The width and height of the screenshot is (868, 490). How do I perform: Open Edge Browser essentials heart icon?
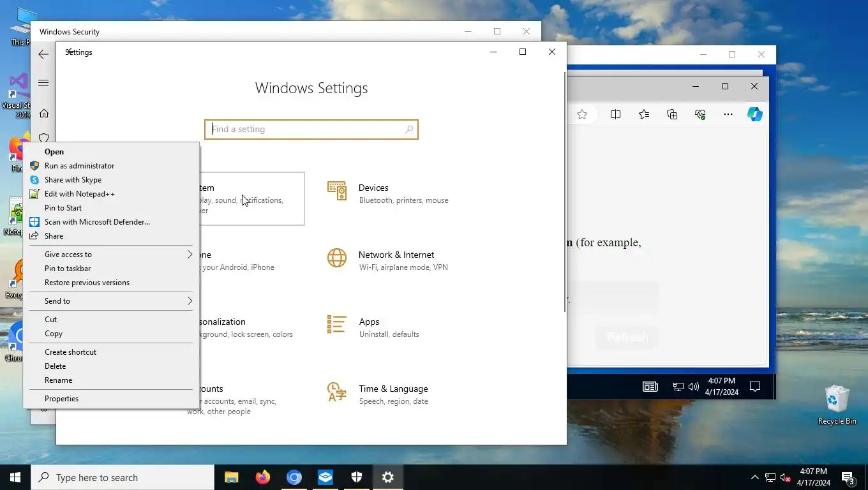(x=700, y=114)
